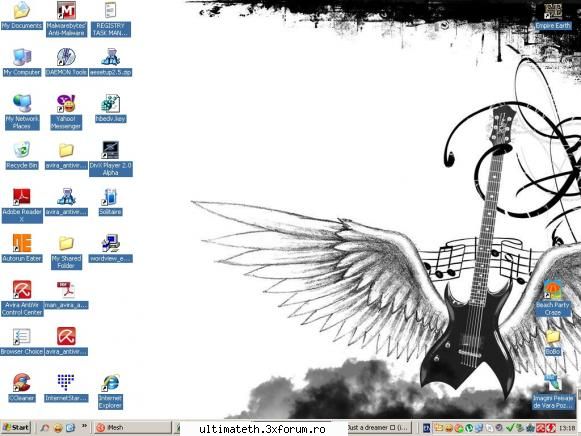Launch Yahoo! Messenger shortcut
This screenshot has height=436, width=581.
66,103
